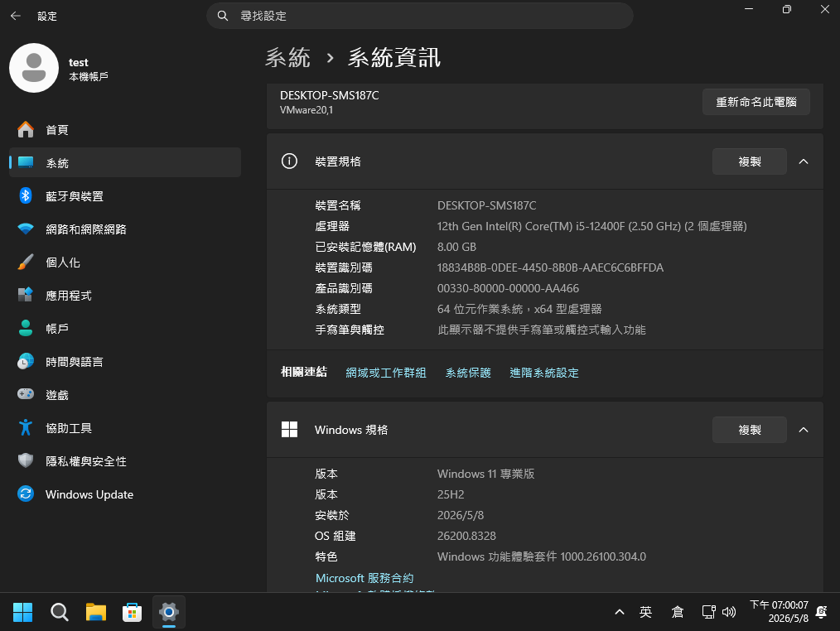The width and height of the screenshot is (840, 631).
Task: Click the back arrow icon in Settings
Action: tap(16, 16)
